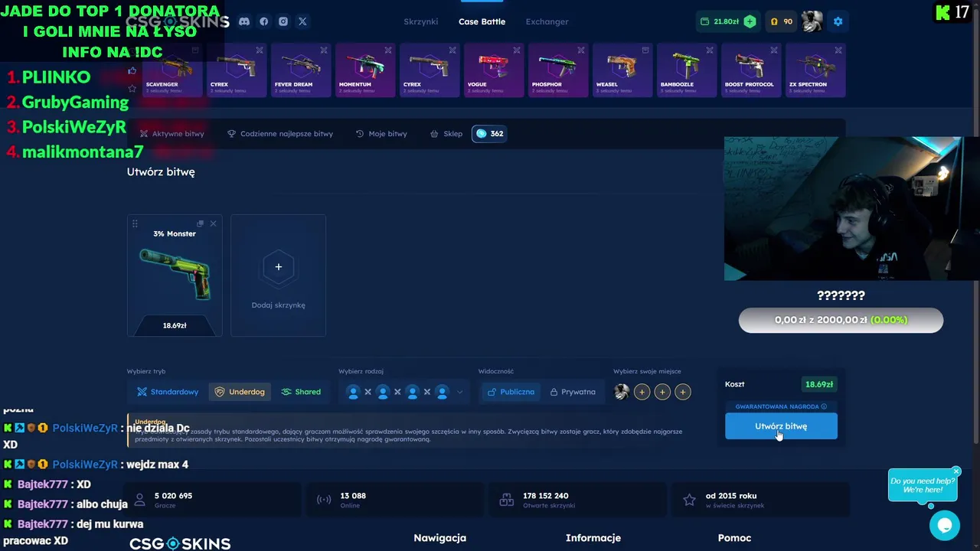Click the 13 088 Online stat
The image size is (980, 551).
(395, 500)
